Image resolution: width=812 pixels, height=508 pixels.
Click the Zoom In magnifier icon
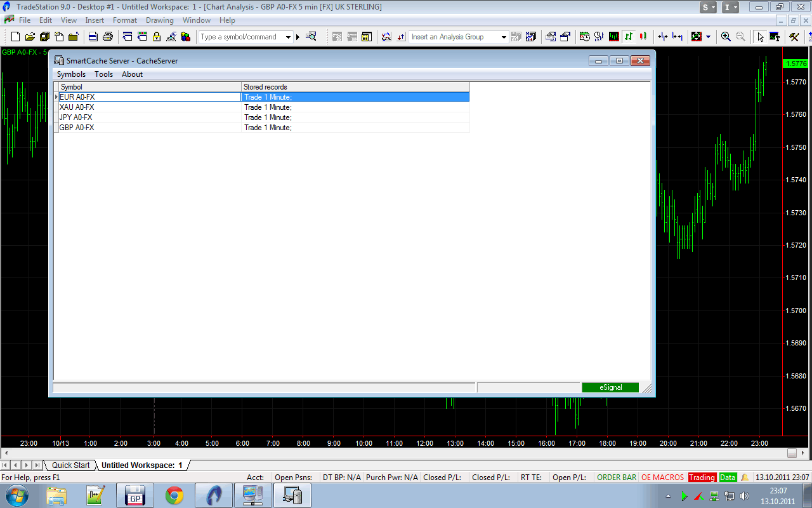click(x=726, y=37)
